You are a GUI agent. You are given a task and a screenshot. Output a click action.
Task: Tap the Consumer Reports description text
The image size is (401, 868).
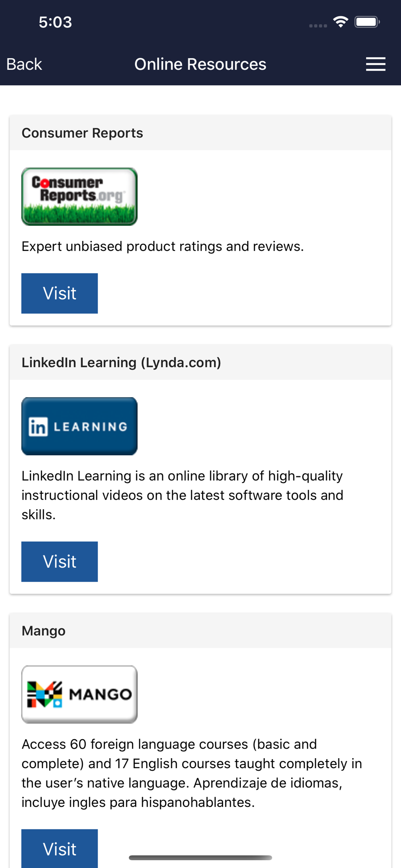(x=163, y=247)
